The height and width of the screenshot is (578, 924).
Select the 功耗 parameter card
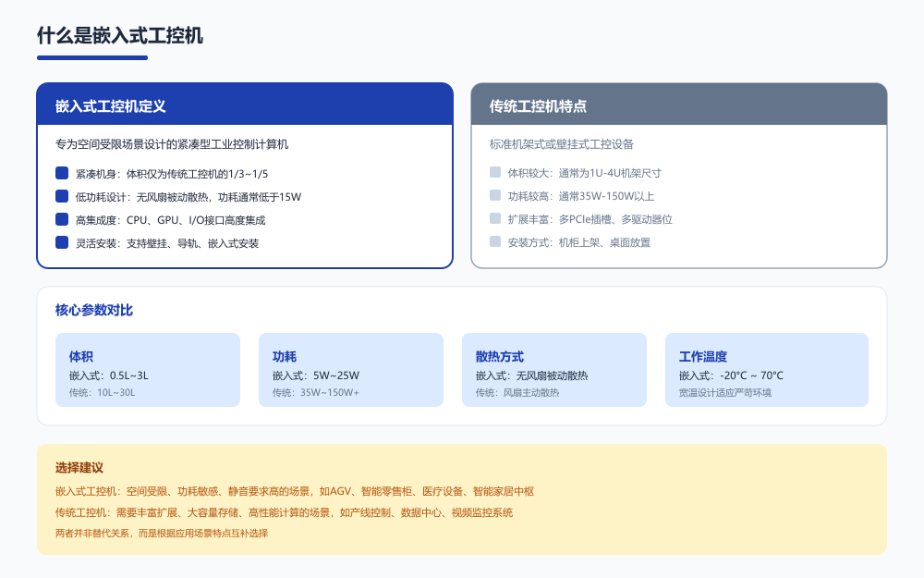(351, 369)
